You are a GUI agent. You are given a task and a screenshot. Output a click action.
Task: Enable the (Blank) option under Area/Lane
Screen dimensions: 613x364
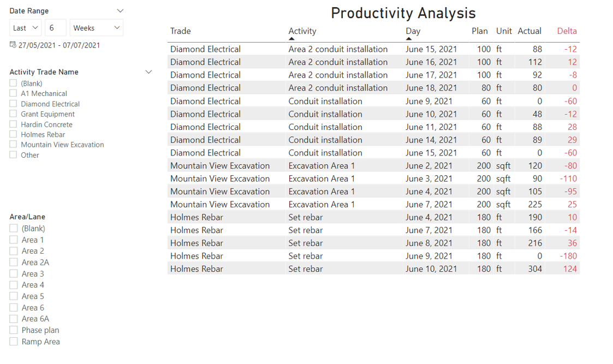[x=13, y=228]
